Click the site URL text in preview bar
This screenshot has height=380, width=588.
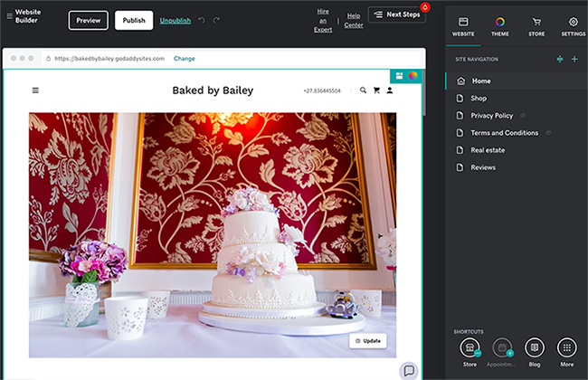[109, 59]
